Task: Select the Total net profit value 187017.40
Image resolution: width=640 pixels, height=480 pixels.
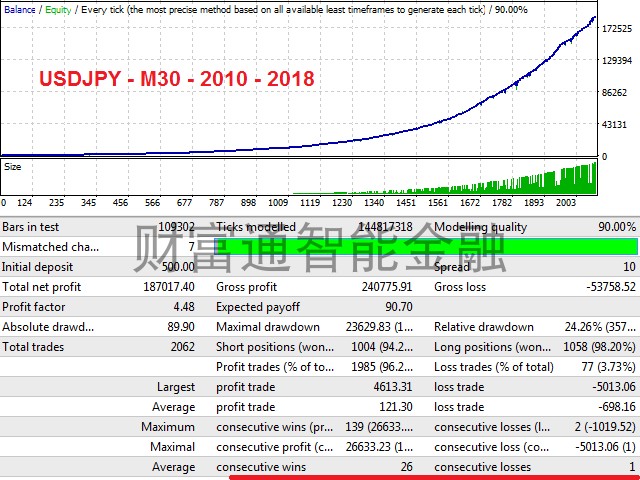Action: pos(169,287)
